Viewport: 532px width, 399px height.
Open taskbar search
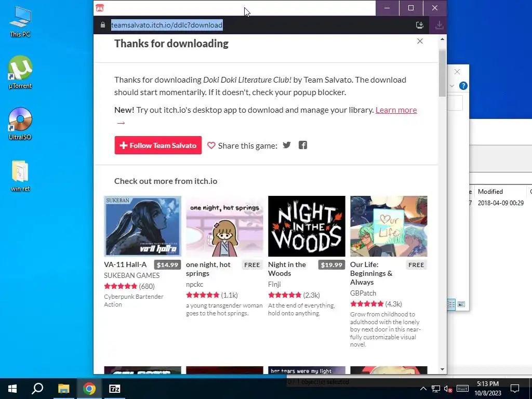coord(37,389)
